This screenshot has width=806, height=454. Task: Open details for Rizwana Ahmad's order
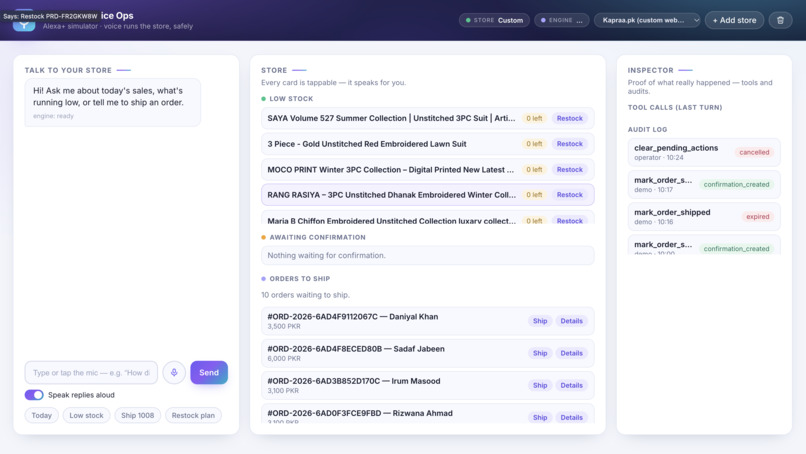(572, 417)
